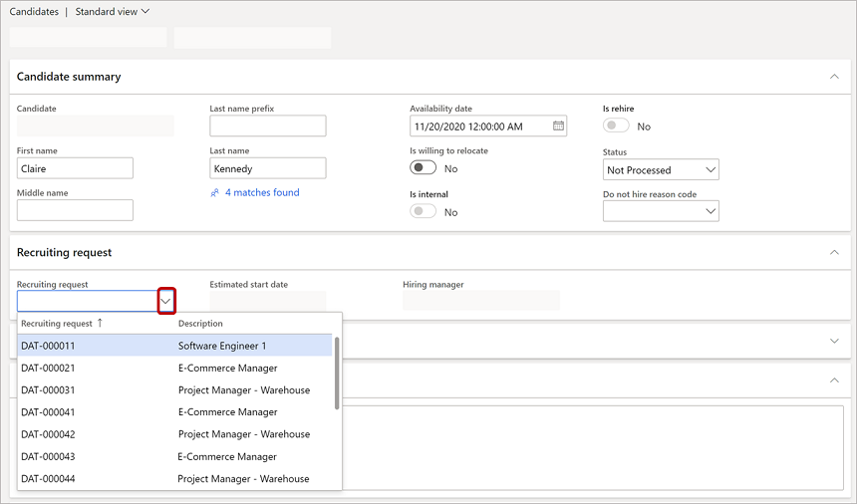Click sort arrow on Recruiting request column
Screen dimensions: 857x504
(x=100, y=324)
